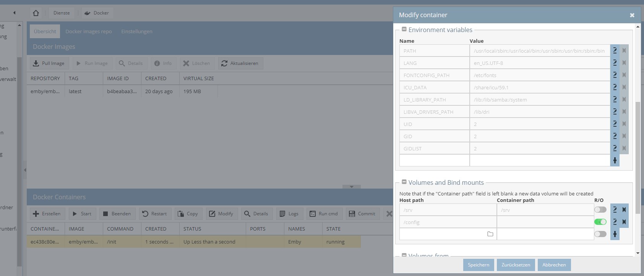The width and height of the screenshot is (644, 276).
Task: Select the Dienste breadcrumb
Action: tap(62, 13)
